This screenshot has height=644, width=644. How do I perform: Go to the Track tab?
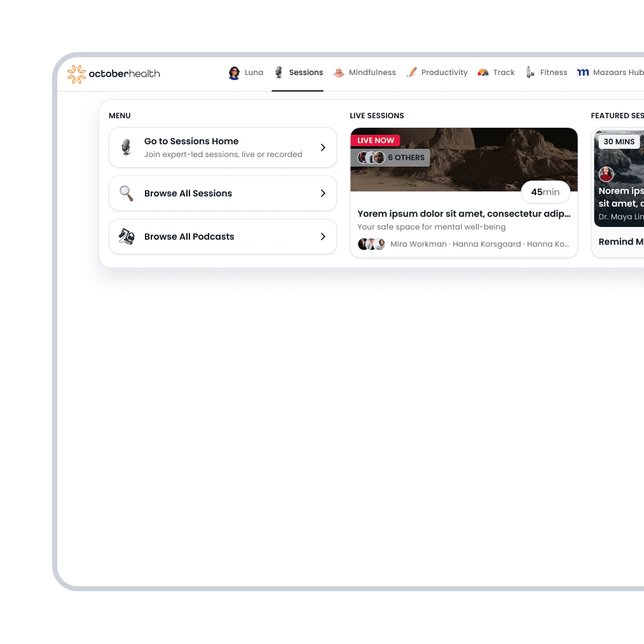point(496,72)
